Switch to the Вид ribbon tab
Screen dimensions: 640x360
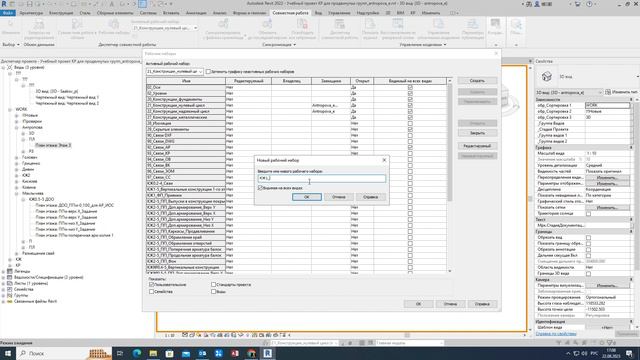click(318, 13)
